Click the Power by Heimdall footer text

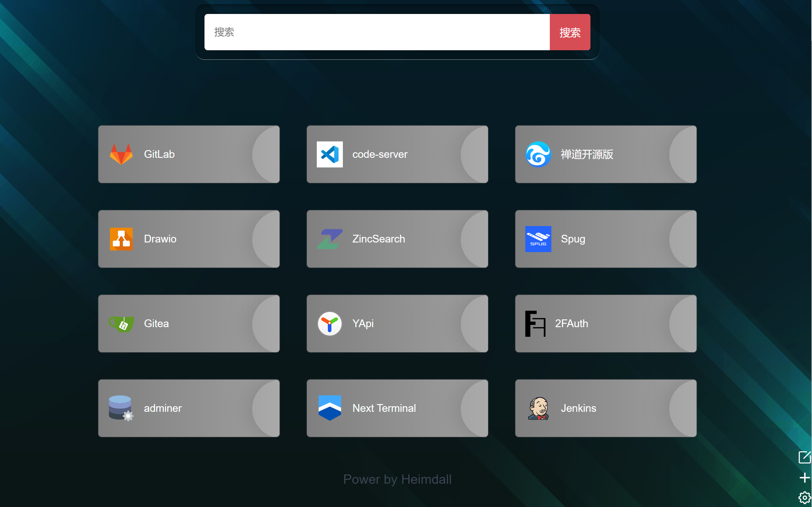[x=397, y=479]
